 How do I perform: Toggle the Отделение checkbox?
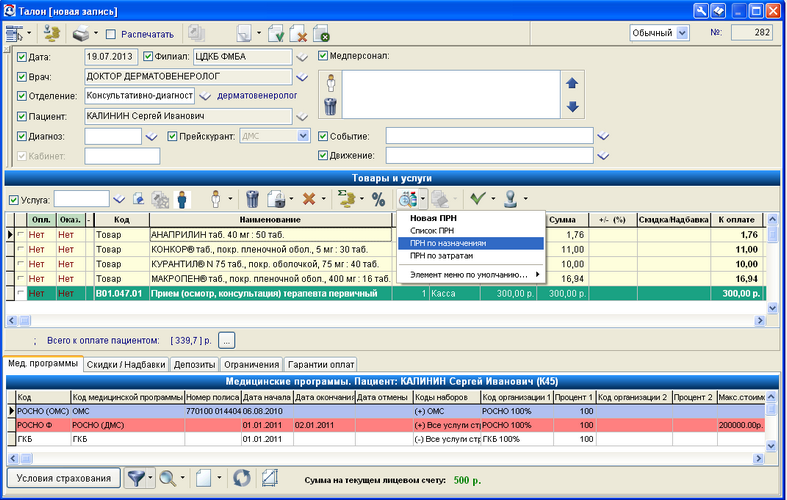pyautogui.click(x=22, y=96)
